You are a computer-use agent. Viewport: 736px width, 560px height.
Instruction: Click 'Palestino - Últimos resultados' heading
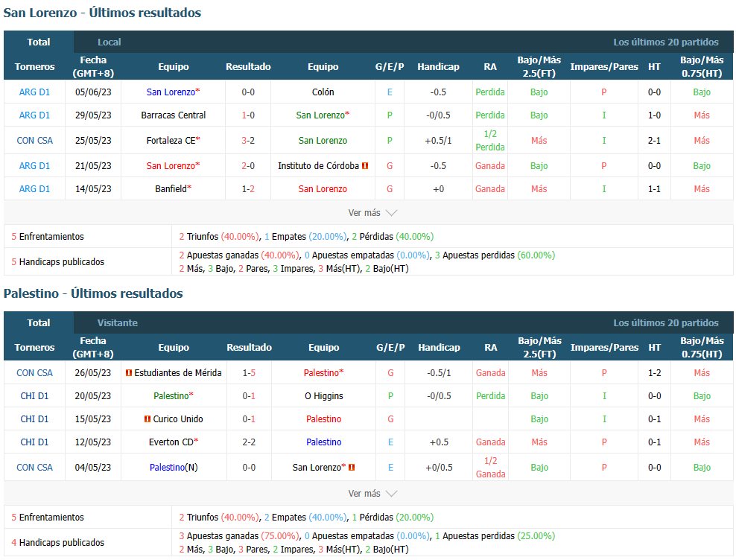point(93,293)
